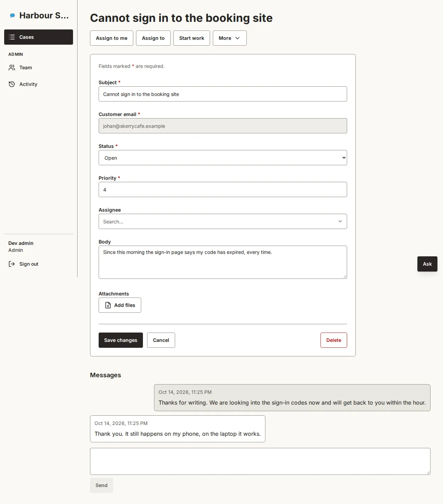The width and height of the screenshot is (443, 504).
Task: Focus the Priority field containing 4
Action: 223,189
